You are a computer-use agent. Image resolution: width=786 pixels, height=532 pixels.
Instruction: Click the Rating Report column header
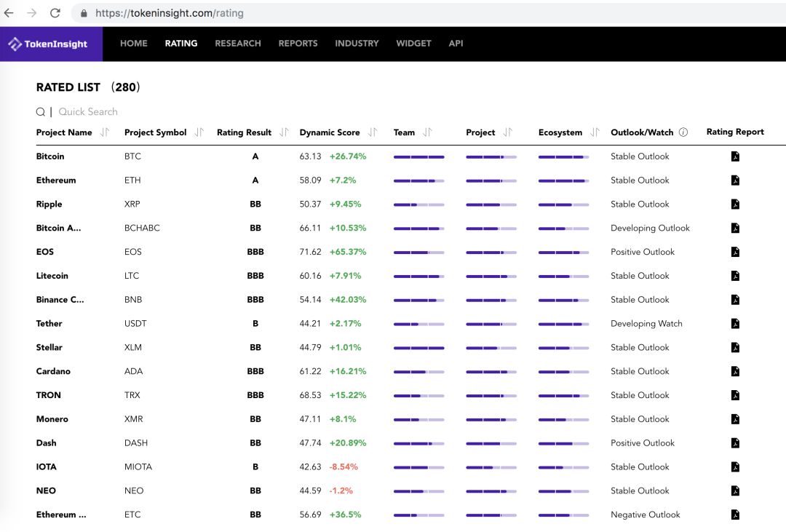[735, 132]
